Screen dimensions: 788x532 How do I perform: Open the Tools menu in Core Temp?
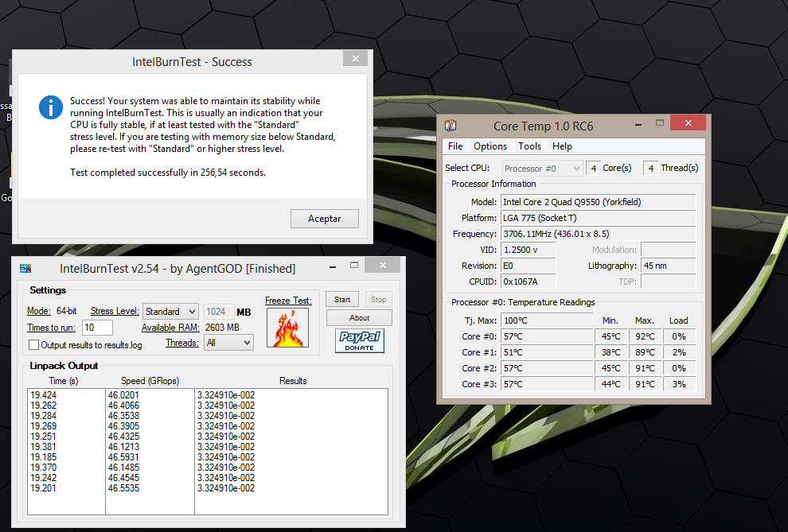[x=529, y=146]
